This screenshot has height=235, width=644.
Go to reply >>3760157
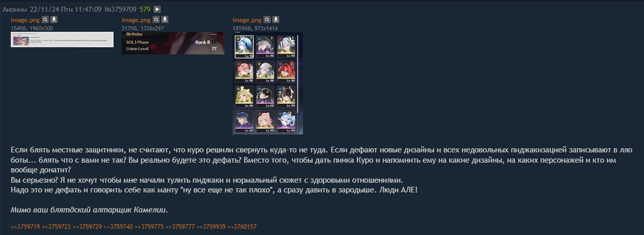(242, 226)
